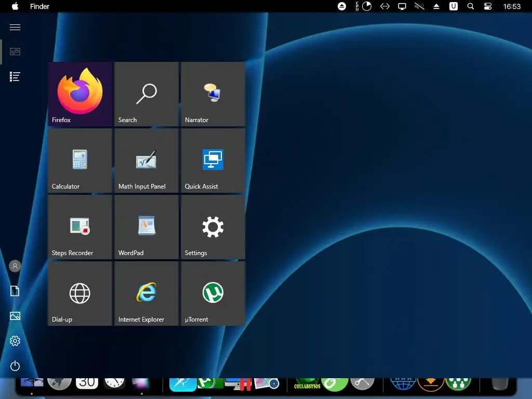
Task: Open Control Center toggles icon
Action: tap(487, 6)
